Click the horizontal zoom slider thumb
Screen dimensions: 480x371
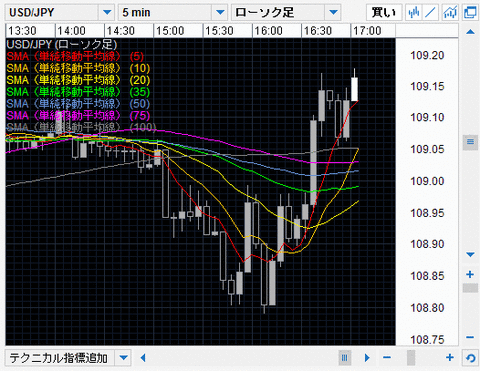click(411, 358)
